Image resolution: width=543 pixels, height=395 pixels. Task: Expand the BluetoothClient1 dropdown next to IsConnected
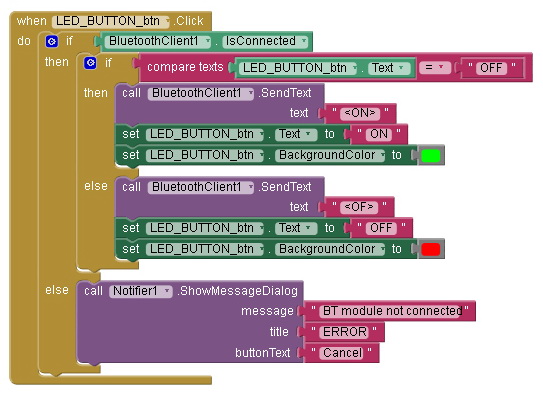click(x=159, y=41)
